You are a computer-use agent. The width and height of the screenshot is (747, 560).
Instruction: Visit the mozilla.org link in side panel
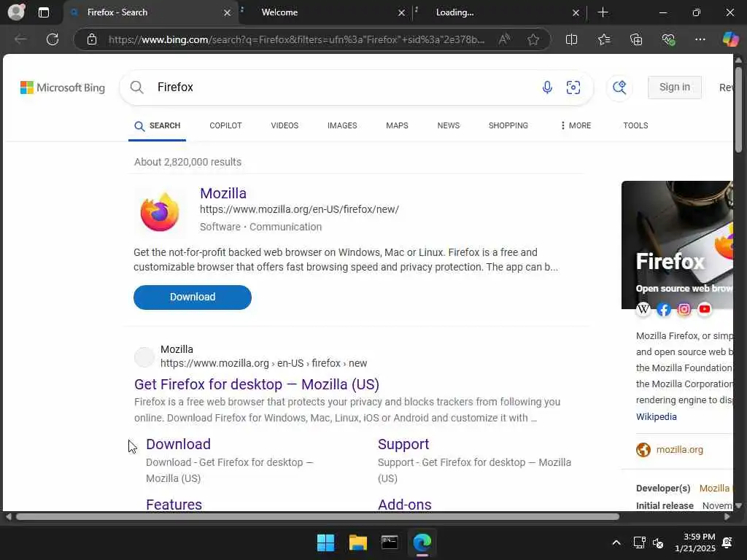[679, 449]
